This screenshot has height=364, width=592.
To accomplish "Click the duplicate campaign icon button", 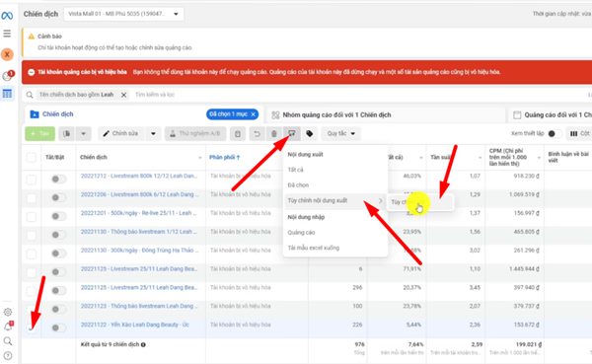I will tap(67, 134).
